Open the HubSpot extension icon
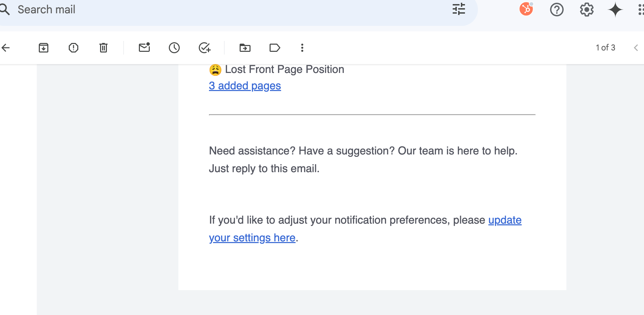644x315 pixels. click(x=526, y=9)
